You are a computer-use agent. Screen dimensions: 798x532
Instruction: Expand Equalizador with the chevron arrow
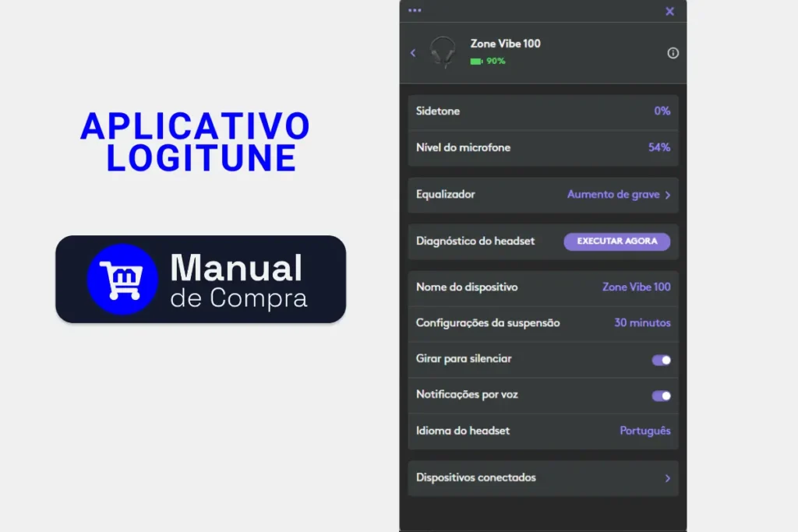pos(668,195)
